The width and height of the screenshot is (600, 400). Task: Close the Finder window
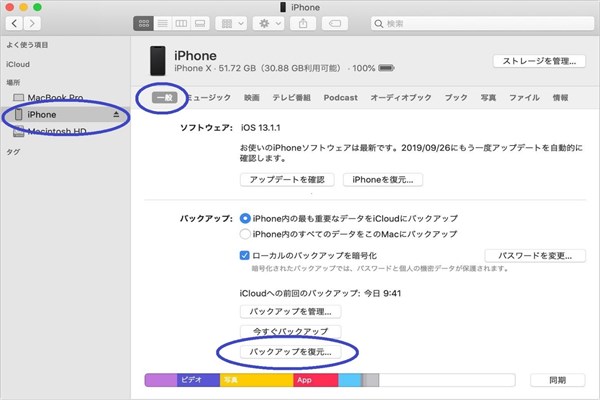point(10,7)
